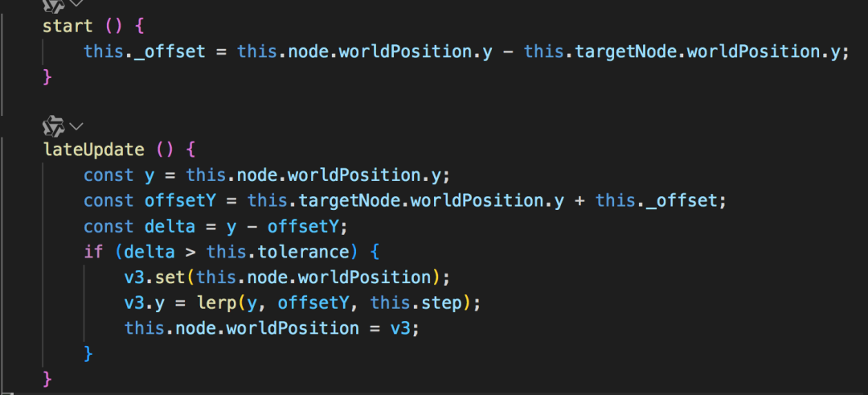This screenshot has width=868, height=395.
Task: Click the lateUpdate method name
Action: [x=94, y=150]
